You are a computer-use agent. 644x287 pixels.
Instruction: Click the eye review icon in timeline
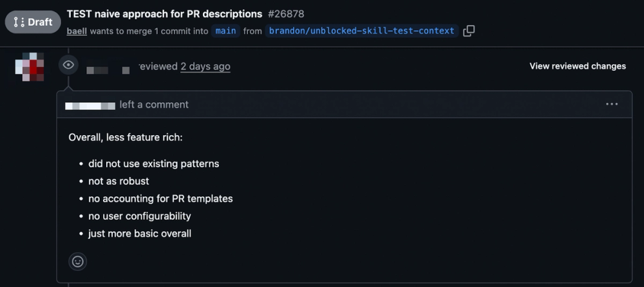point(69,65)
